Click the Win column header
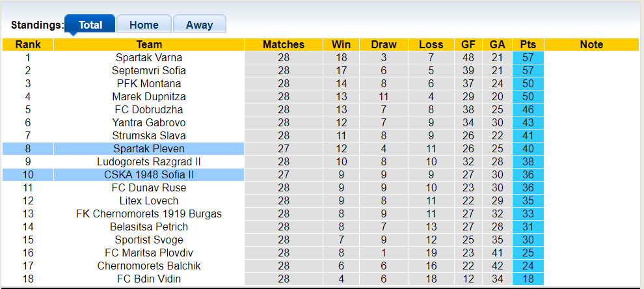644x289 pixels. tap(341, 44)
